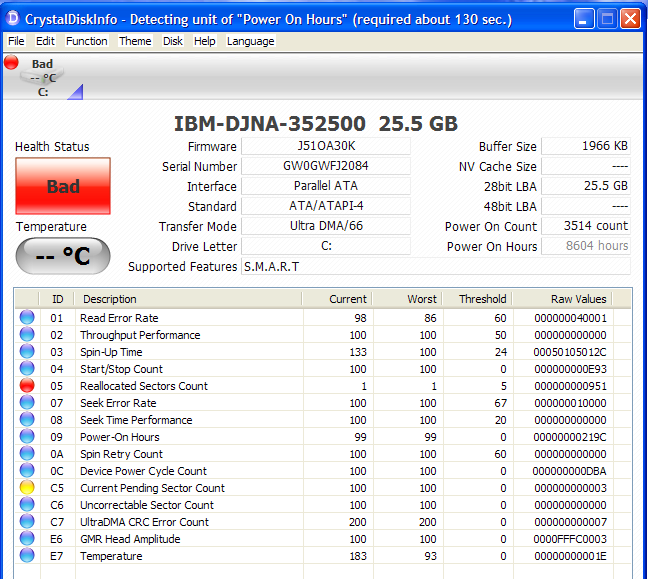Screen dimensions: 648x579
Task: Click the Description column header
Action: click(188, 299)
